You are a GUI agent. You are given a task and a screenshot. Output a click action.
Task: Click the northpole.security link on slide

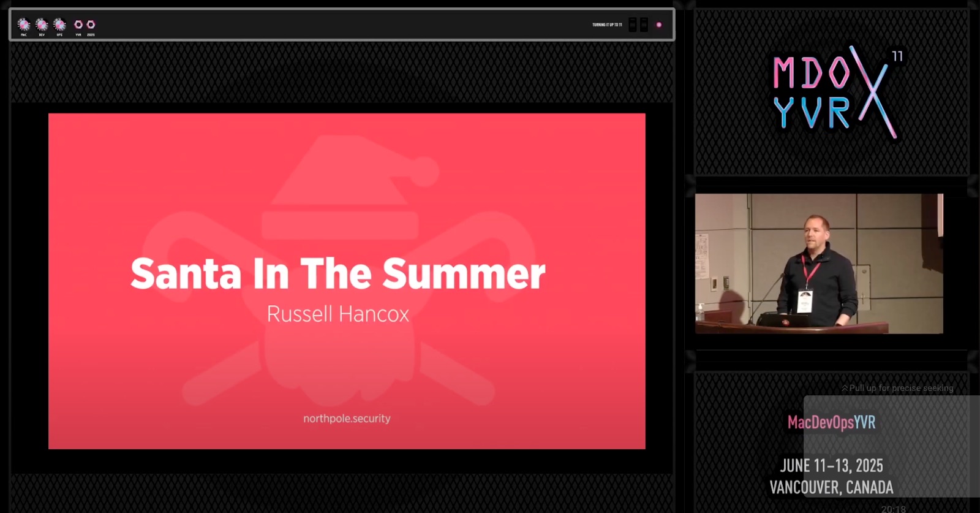pyautogui.click(x=347, y=419)
